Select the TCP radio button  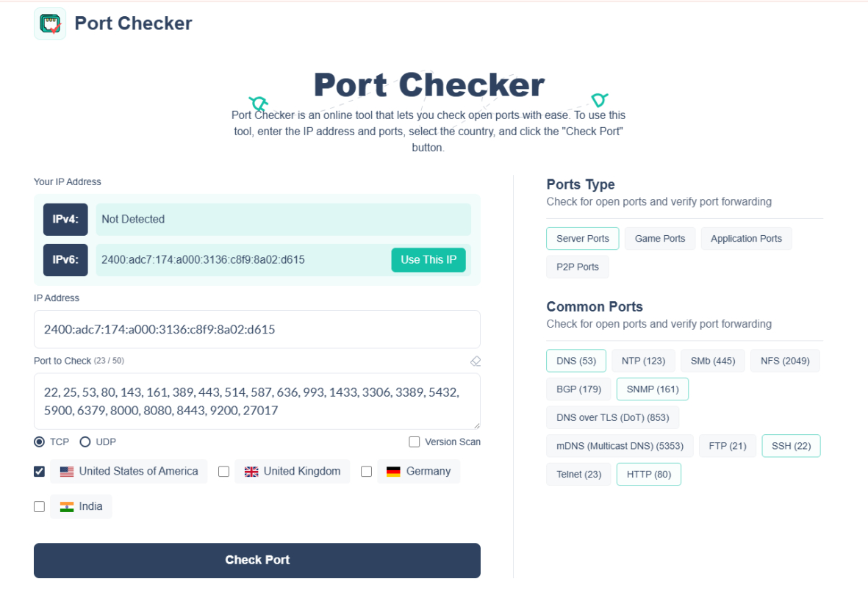click(x=39, y=442)
